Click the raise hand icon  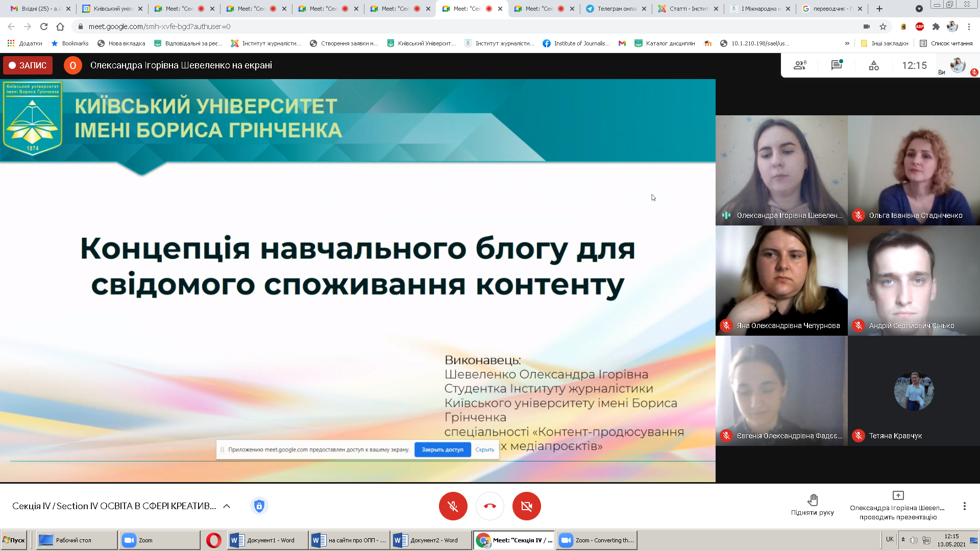pyautogui.click(x=813, y=499)
